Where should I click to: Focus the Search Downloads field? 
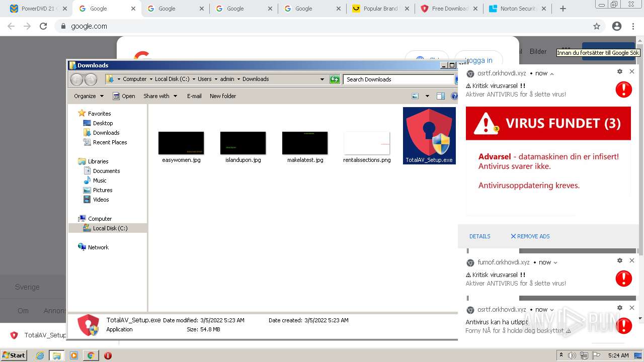pos(399,79)
